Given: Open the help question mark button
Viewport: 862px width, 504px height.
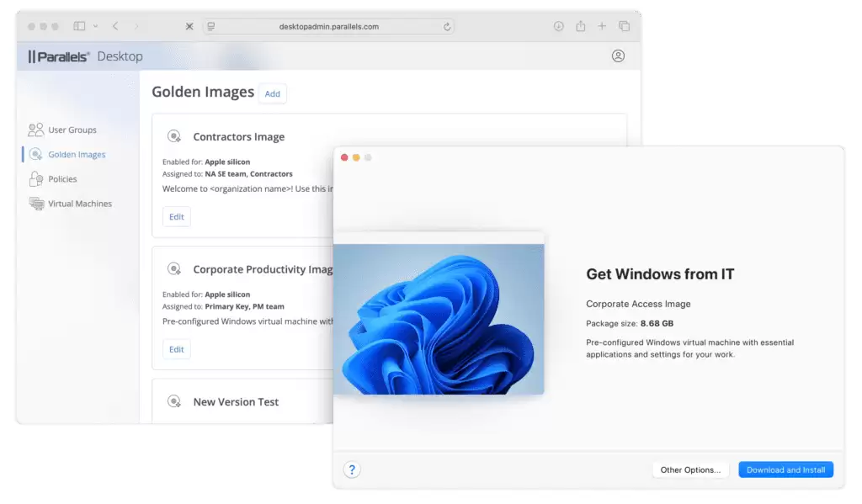Looking at the screenshot, I should click(352, 470).
